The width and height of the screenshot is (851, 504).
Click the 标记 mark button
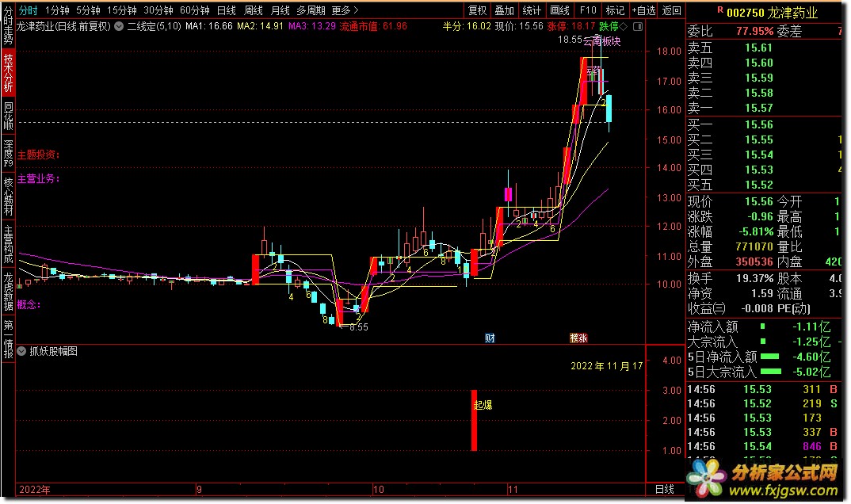click(x=615, y=10)
